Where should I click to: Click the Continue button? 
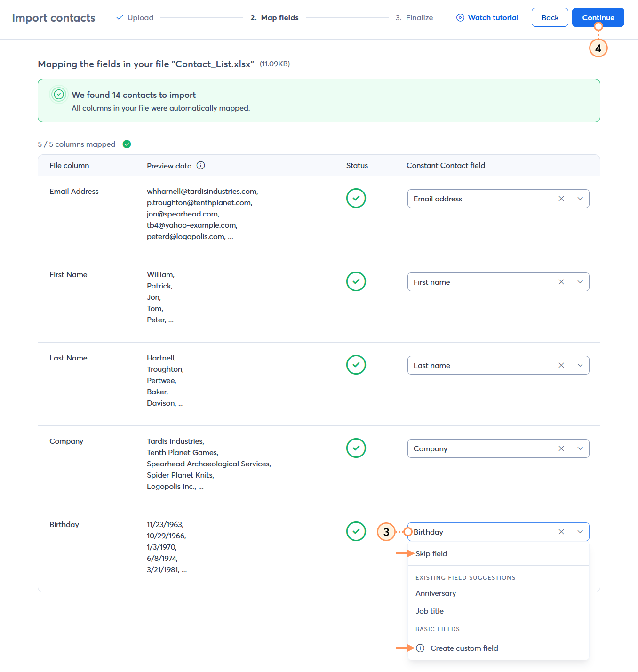[x=598, y=17]
